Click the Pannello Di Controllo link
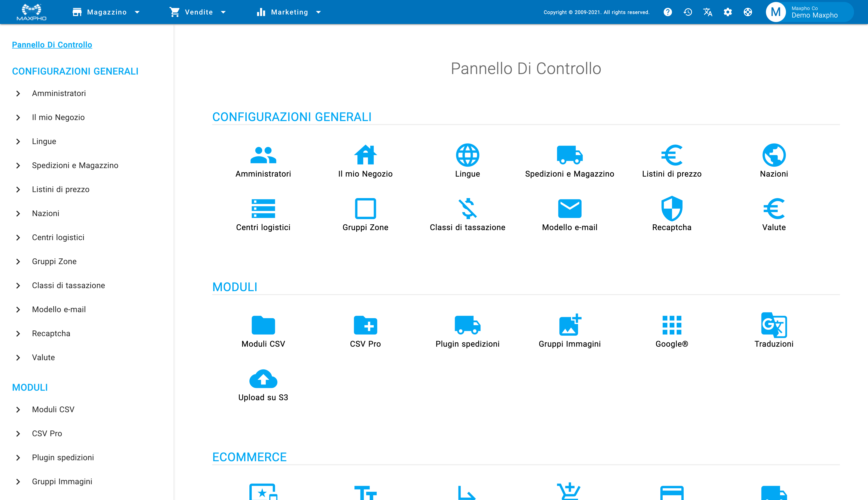 (52, 45)
